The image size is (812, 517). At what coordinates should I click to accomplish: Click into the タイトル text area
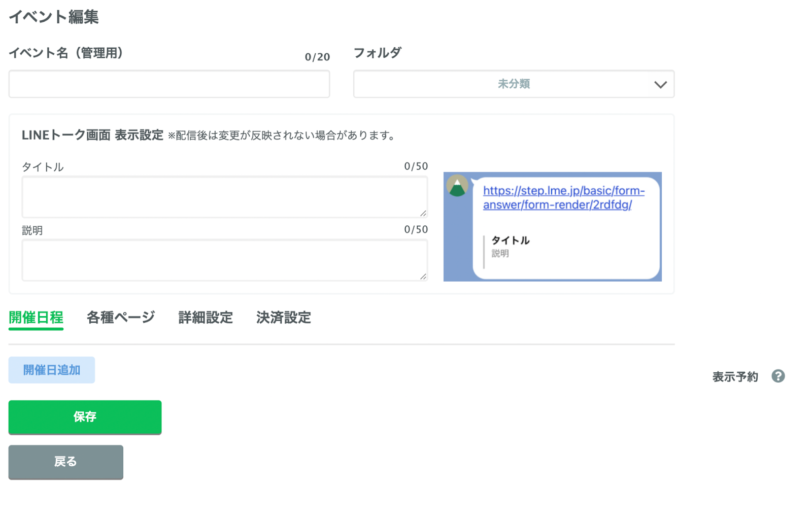click(x=224, y=197)
